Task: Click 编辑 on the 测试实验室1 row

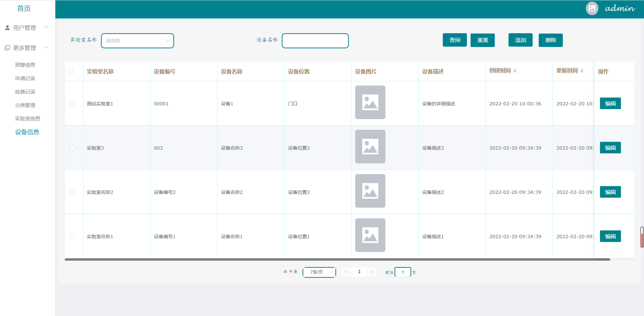Action: click(610, 103)
